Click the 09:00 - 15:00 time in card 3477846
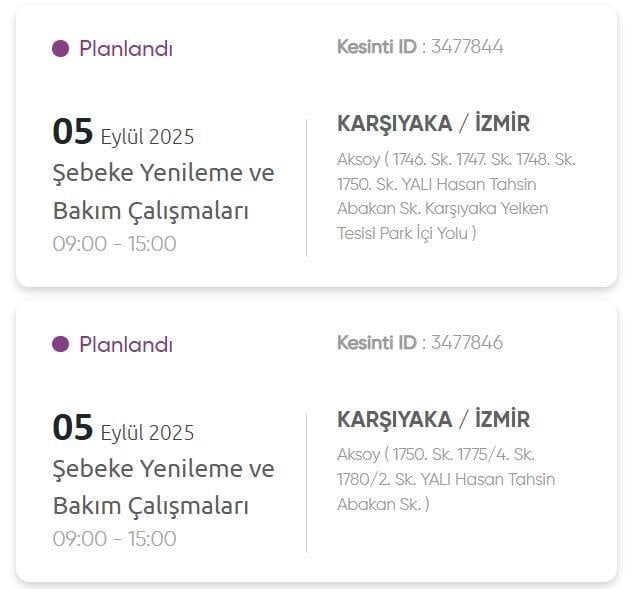Image resolution: width=631 pixels, height=589 pixels. pos(114,539)
